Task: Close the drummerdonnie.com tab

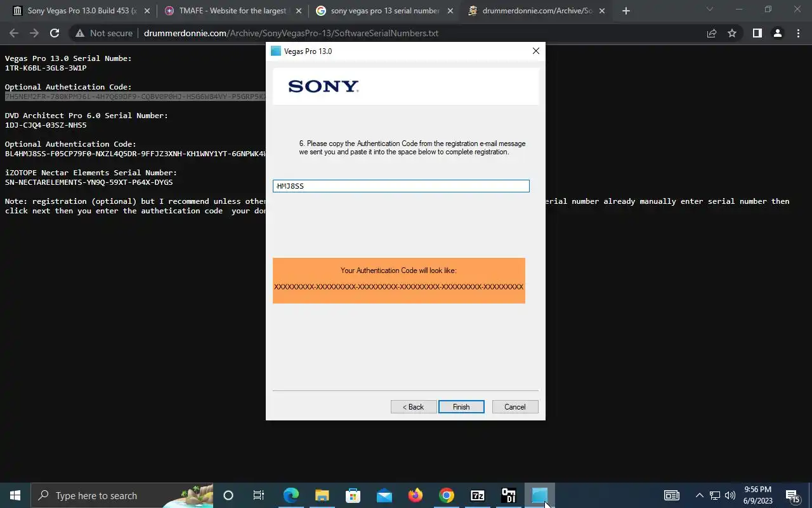Action: 602,11
